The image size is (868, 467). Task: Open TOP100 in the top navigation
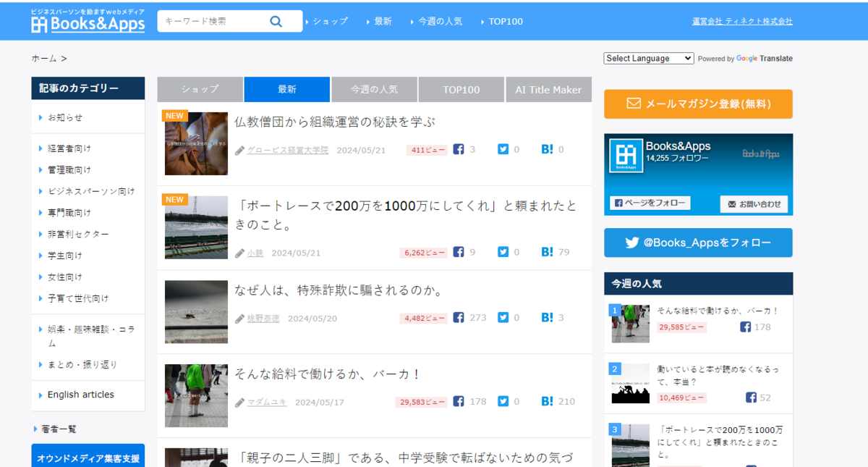[x=505, y=22]
